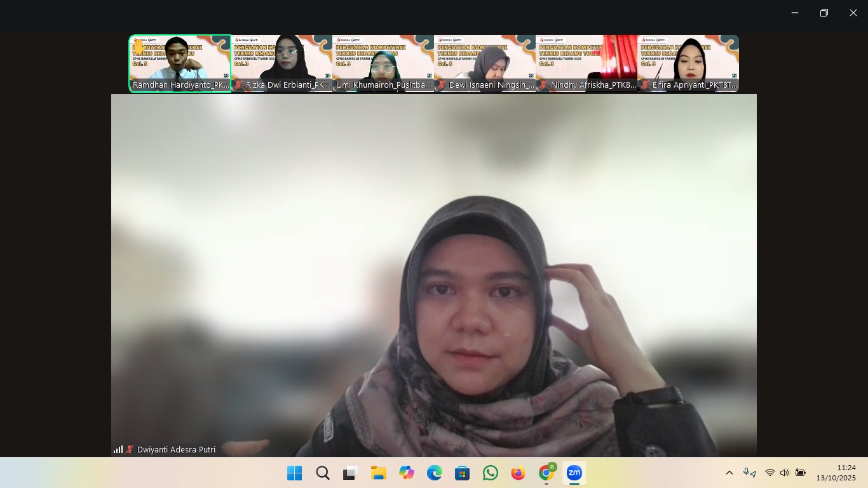868x488 pixels.
Task: Open File Explorer from the taskbar
Action: click(x=378, y=473)
